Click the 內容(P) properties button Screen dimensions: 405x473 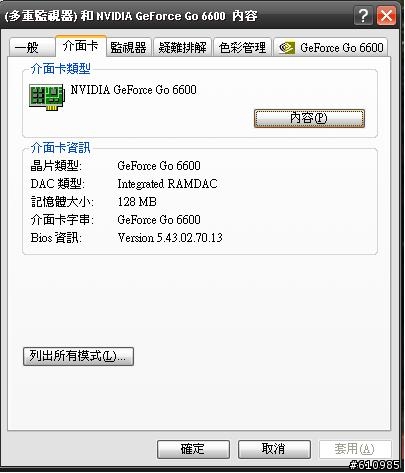point(309,118)
